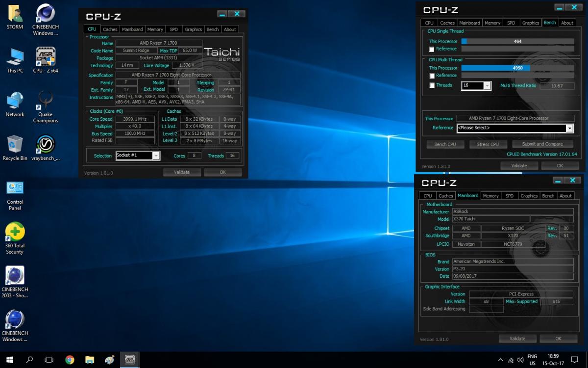Click the Specification field AMD Ryzen 7 1700 Eight-Core
Screen dimensions: 588x368
(178, 75)
